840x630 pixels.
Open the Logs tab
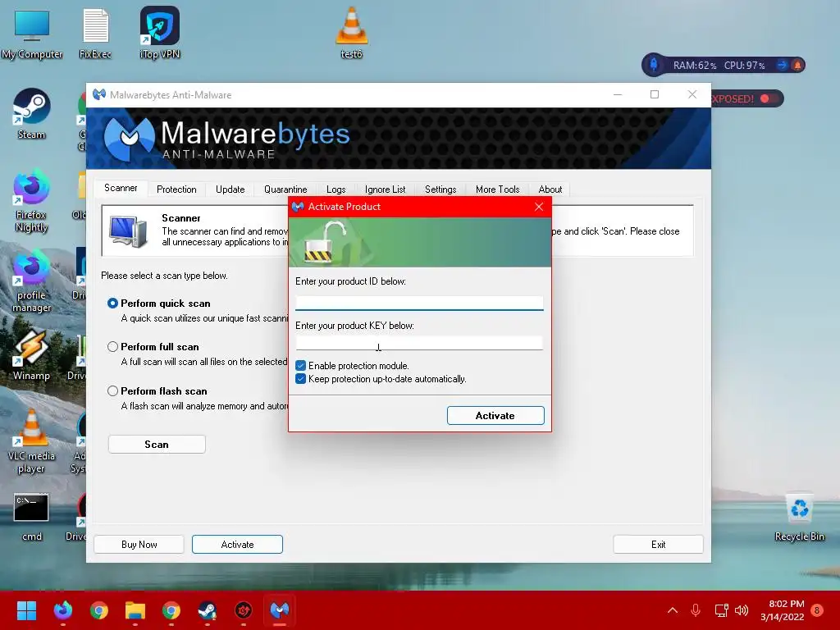point(336,189)
